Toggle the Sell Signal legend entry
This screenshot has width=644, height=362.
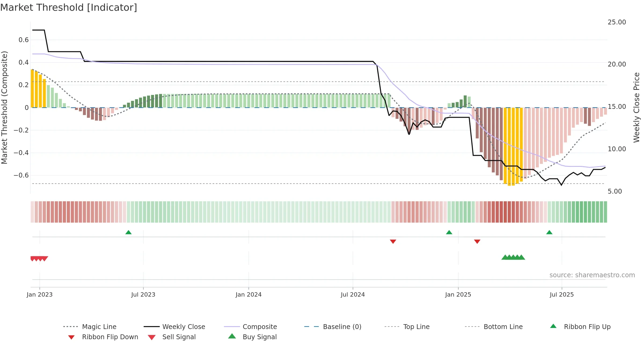(x=172, y=337)
